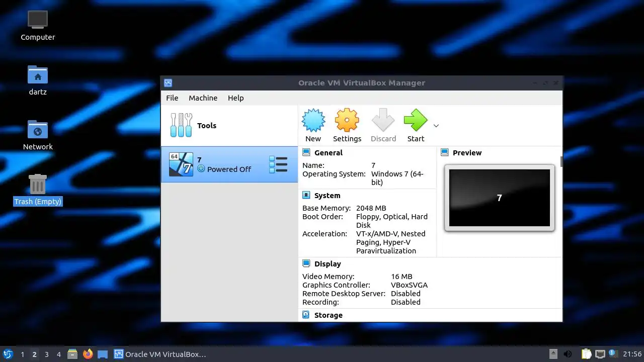The width and height of the screenshot is (644, 362).
Task: Open the System settings heading link
Action: tap(328, 196)
